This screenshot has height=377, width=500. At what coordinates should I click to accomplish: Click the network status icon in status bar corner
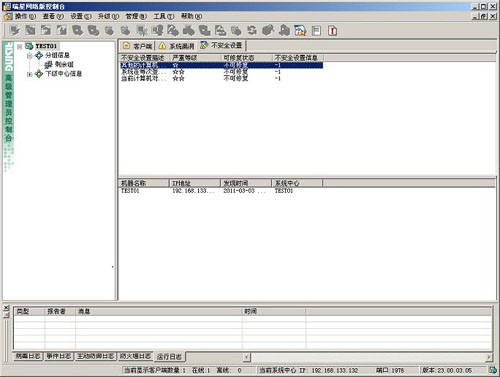493,370
